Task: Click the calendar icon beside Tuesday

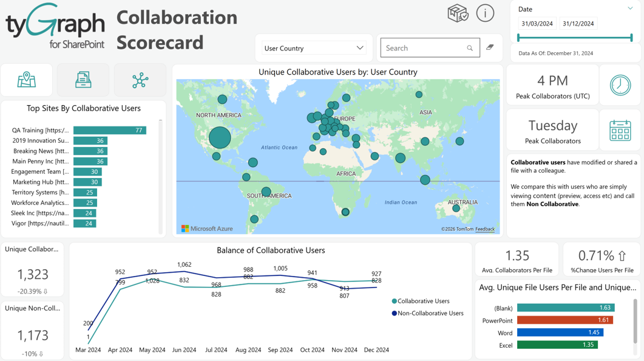Action: pyautogui.click(x=620, y=130)
